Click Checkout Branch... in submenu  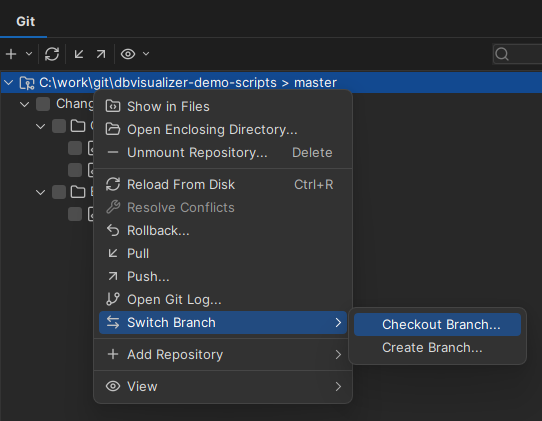(437, 325)
